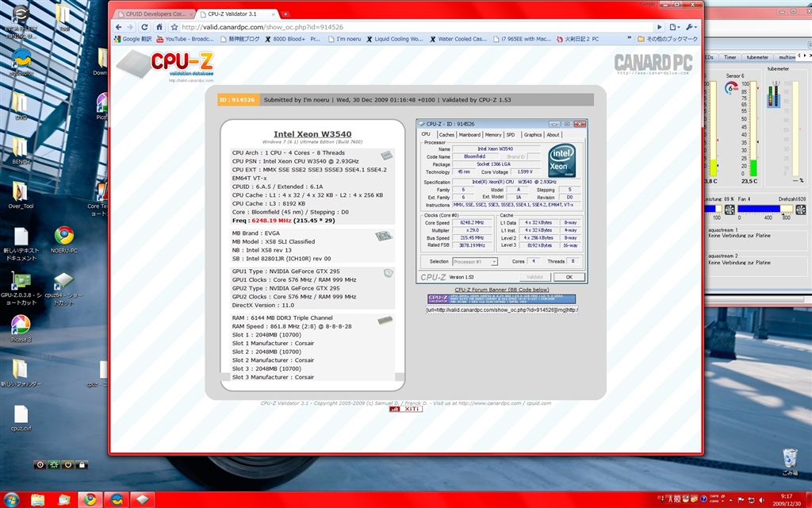The width and height of the screenshot is (812, 508).
Task: Click aquasuite icon in the taskbar
Action: [117, 500]
